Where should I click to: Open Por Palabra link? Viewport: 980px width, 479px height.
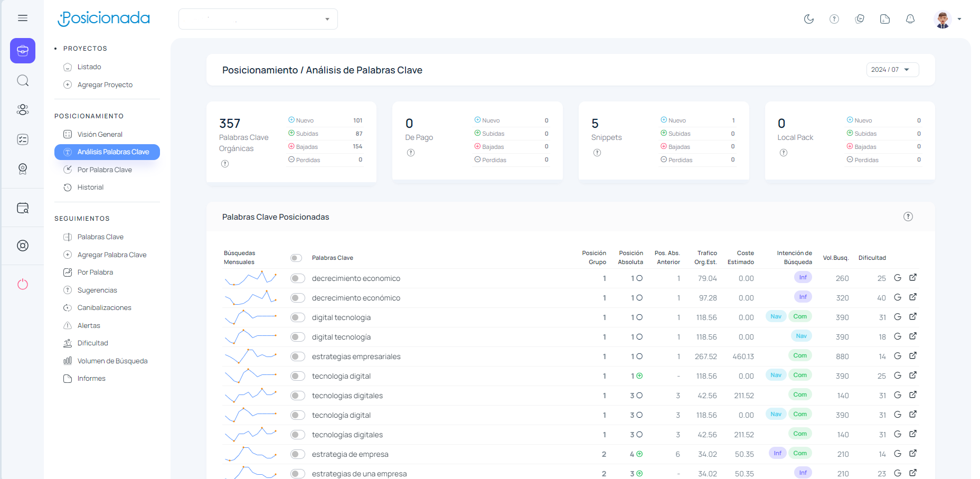pyautogui.click(x=95, y=273)
